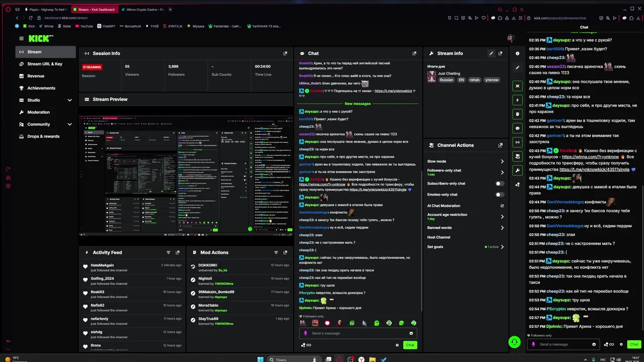This screenshot has width=644, height=362.
Task: Toggle the channel actions widget icon
Action: pyautogui.click(x=517, y=156)
